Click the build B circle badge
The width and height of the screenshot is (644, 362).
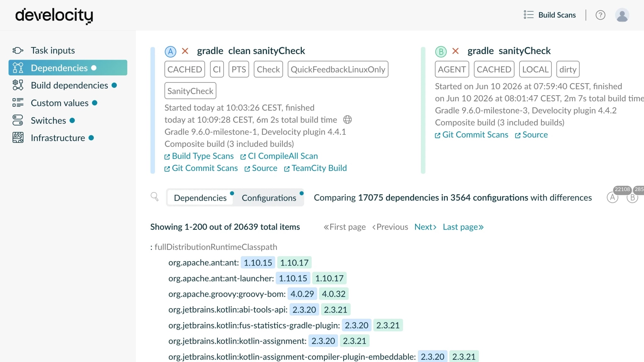pos(441,52)
